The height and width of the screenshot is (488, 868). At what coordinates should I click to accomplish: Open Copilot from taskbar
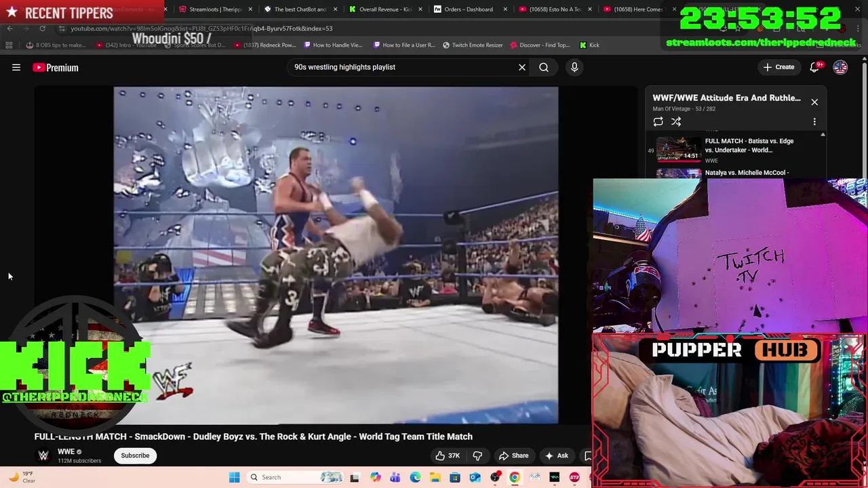point(375,477)
